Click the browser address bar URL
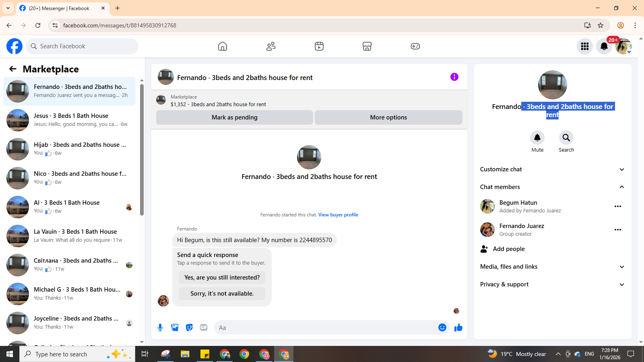Viewport: 644px width, 362px height. tap(120, 25)
